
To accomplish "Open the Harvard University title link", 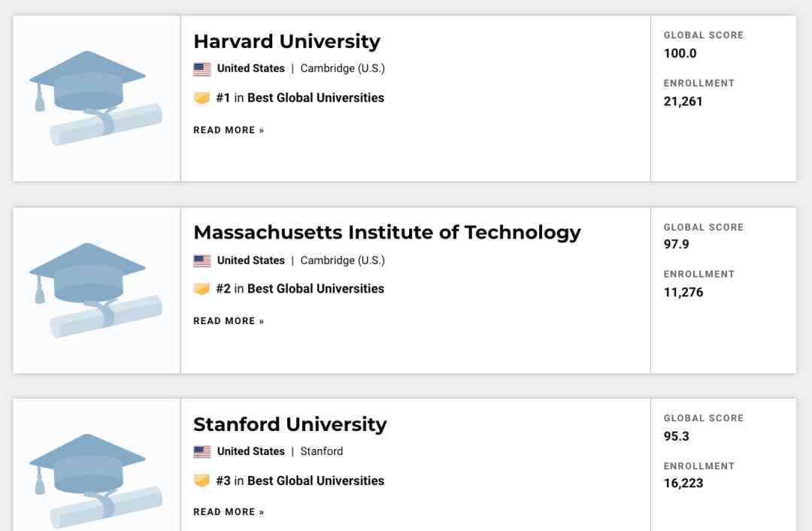I will pos(287,41).
